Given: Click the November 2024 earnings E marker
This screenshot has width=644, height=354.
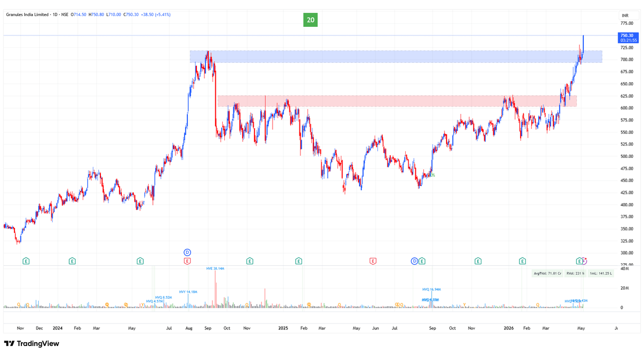Looking at the screenshot, I should tap(250, 261).
